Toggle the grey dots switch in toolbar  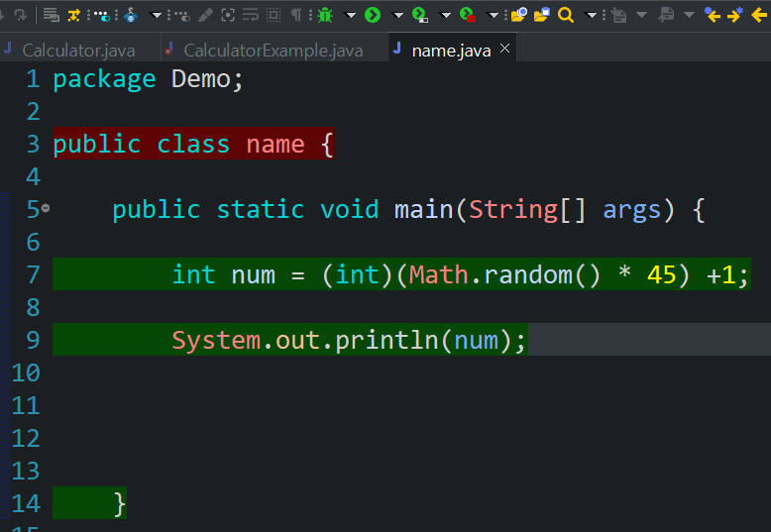(x=181, y=16)
